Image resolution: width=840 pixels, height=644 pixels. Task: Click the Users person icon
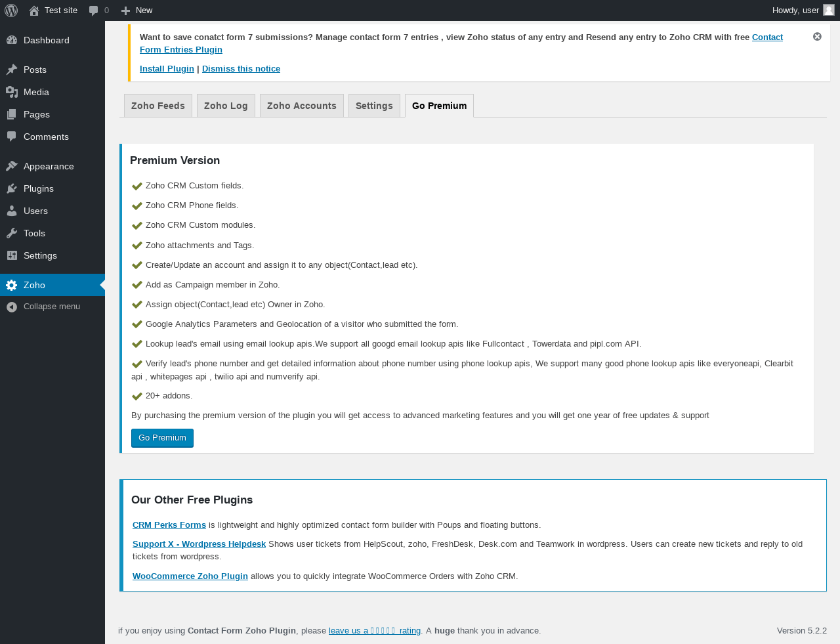tap(12, 211)
